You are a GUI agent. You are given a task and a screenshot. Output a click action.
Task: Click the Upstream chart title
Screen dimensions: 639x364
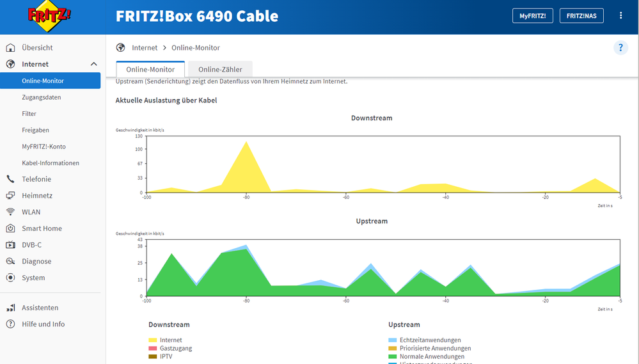click(x=372, y=221)
